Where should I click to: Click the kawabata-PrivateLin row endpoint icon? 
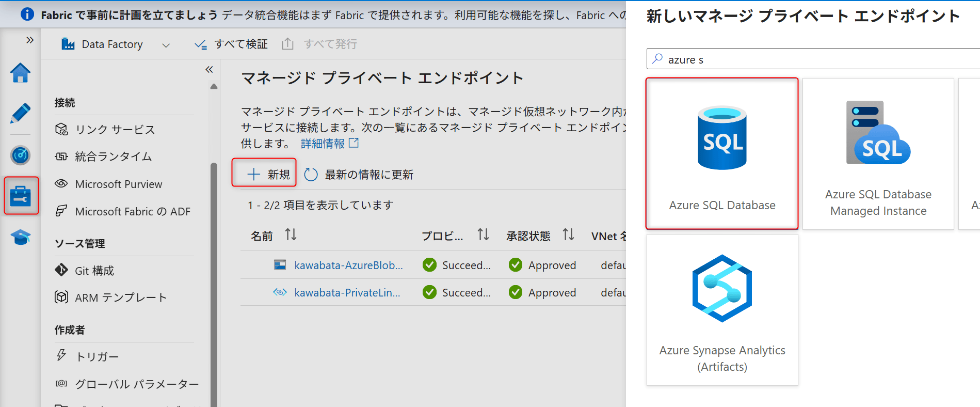(280, 292)
